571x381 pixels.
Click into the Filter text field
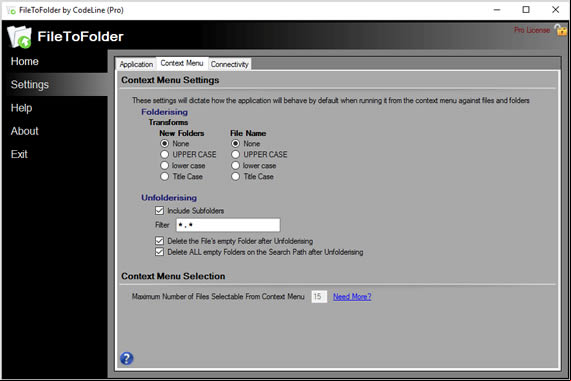tap(228, 225)
